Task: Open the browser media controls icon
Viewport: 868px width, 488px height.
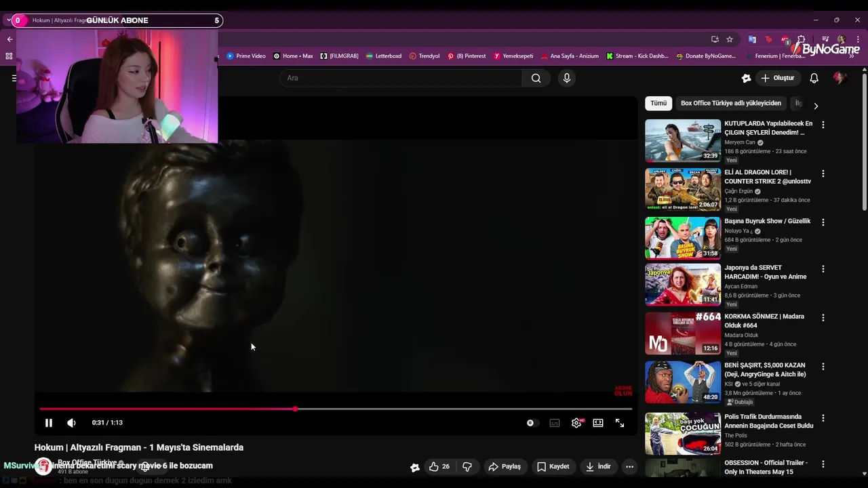Action: [825, 39]
